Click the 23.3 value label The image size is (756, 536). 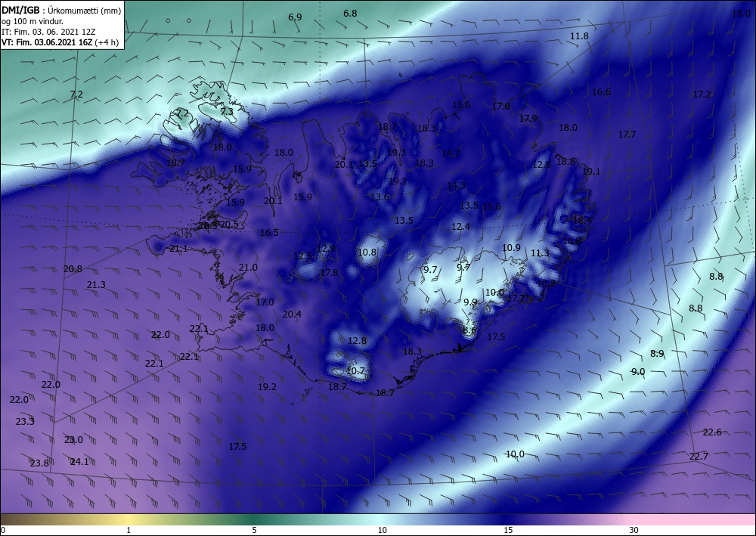pos(25,421)
